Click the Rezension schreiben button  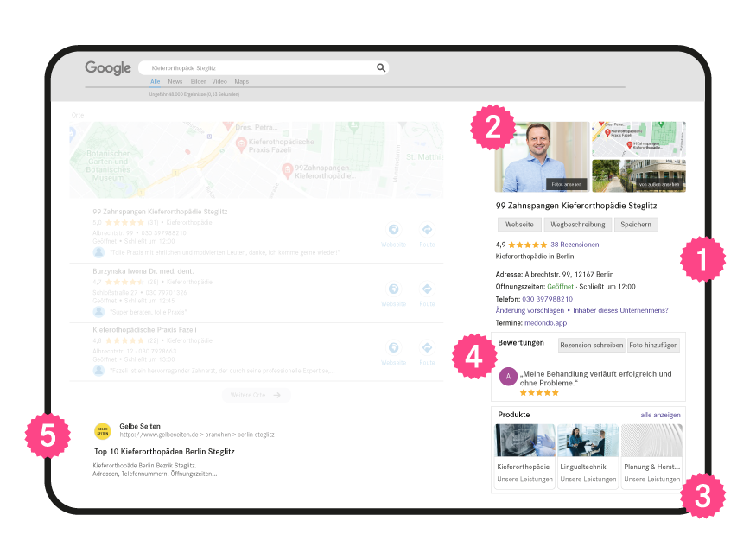(x=592, y=346)
